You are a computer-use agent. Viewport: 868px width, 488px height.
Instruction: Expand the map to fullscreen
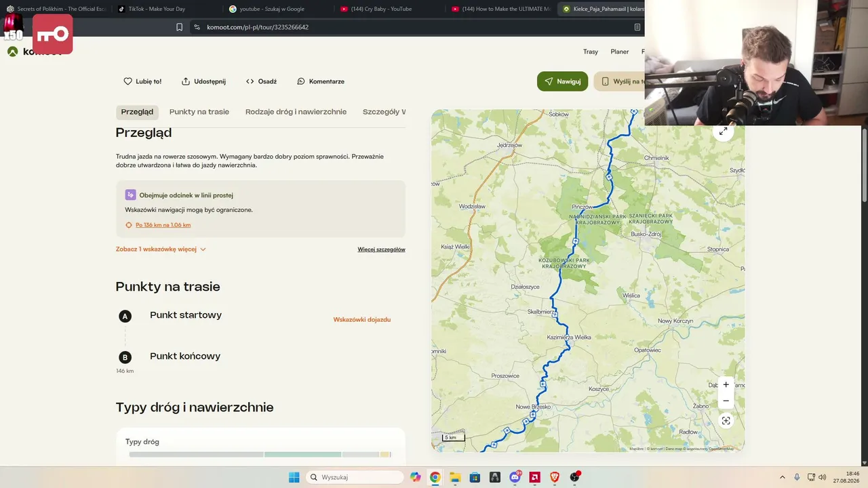tap(724, 131)
